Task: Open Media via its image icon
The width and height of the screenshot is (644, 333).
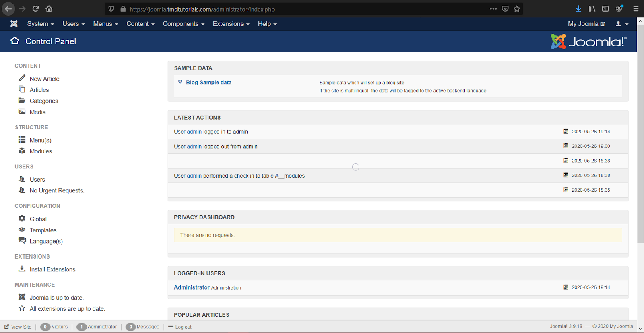Action: pyautogui.click(x=22, y=112)
